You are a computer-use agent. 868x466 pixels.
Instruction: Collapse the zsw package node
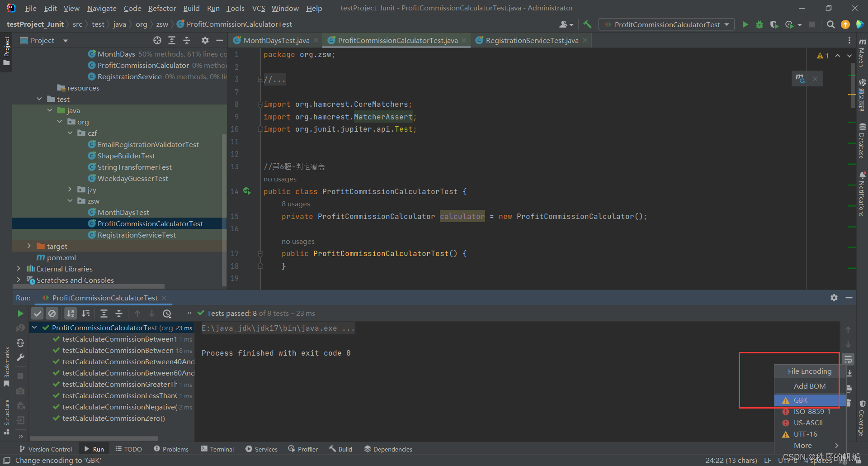pyautogui.click(x=70, y=200)
